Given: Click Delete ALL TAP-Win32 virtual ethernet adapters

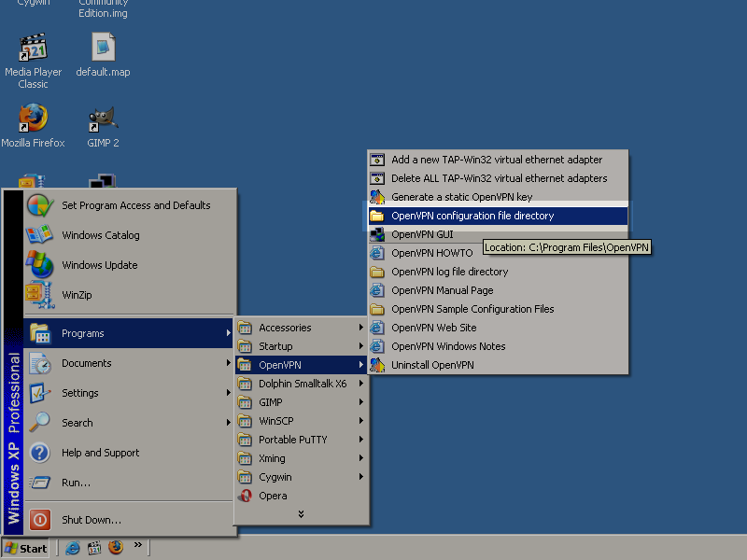Looking at the screenshot, I should (x=498, y=178).
